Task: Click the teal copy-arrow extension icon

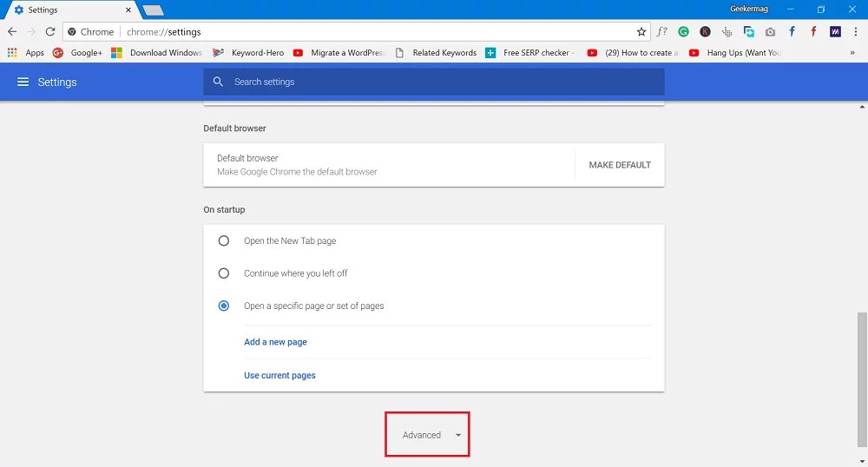Action: click(x=748, y=31)
